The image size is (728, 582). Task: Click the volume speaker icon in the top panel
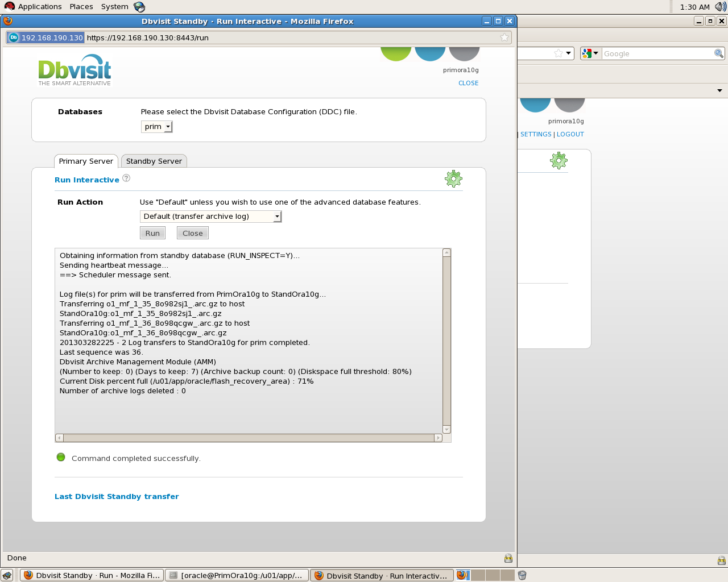pyautogui.click(x=720, y=7)
